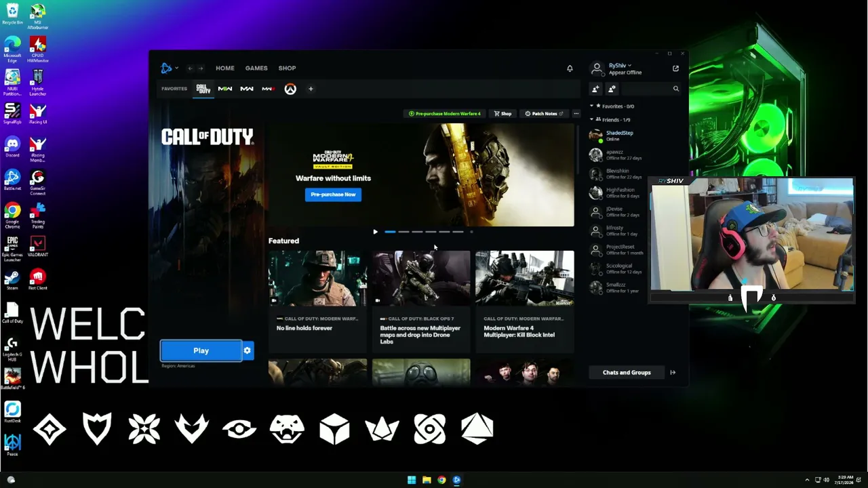Show hidden system tray icons

coord(807,480)
